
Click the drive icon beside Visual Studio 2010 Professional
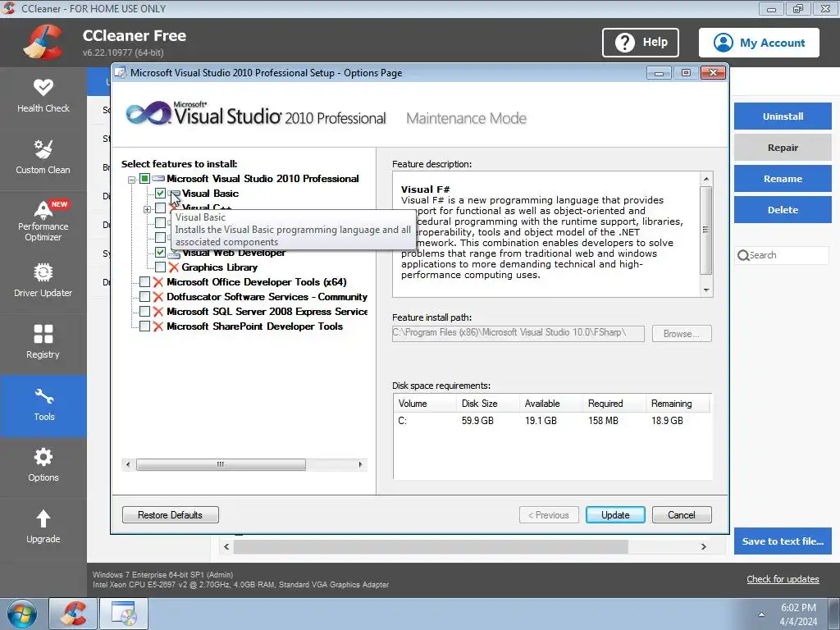pyautogui.click(x=158, y=178)
